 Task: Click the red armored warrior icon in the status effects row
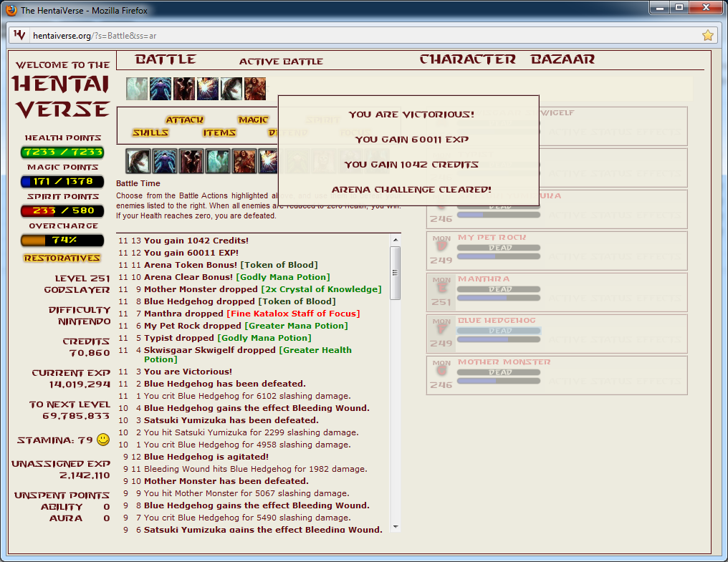(x=255, y=89)
